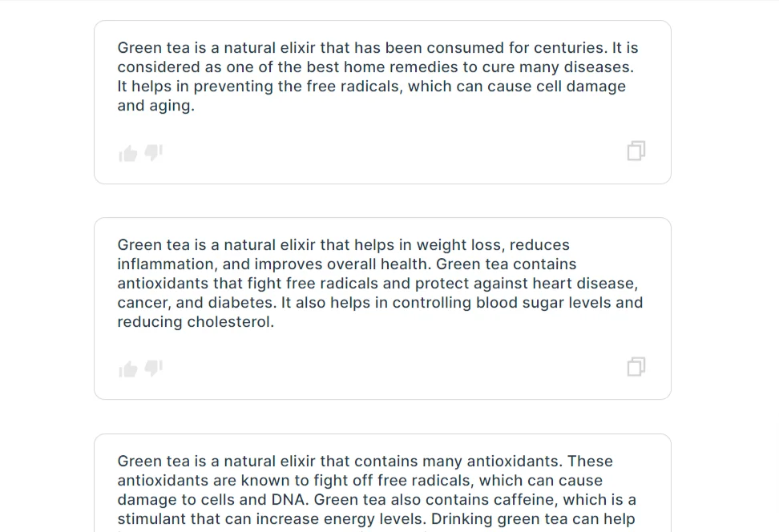Click the 'and aging.' line in first card
779x532 pixels.
click(156, 106)
